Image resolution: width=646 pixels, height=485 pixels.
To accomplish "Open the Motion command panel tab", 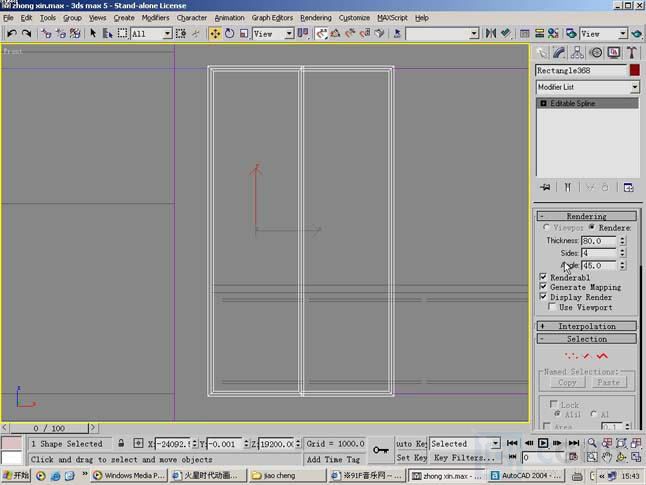I will (x=596, y=52).
